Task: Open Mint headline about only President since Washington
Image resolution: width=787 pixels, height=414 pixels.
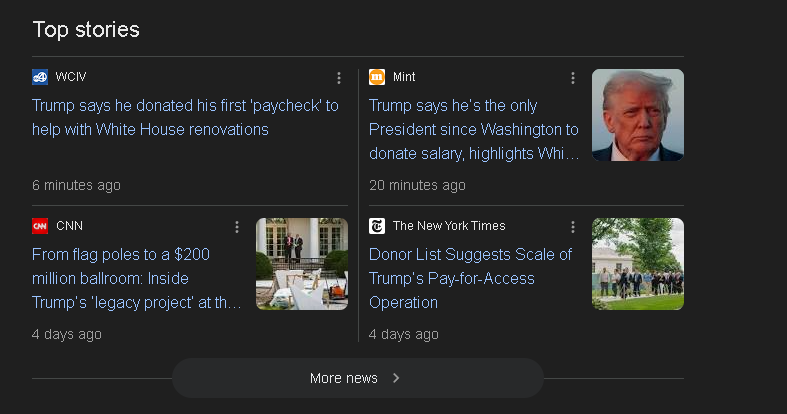Action: click(x=473, y=129)
